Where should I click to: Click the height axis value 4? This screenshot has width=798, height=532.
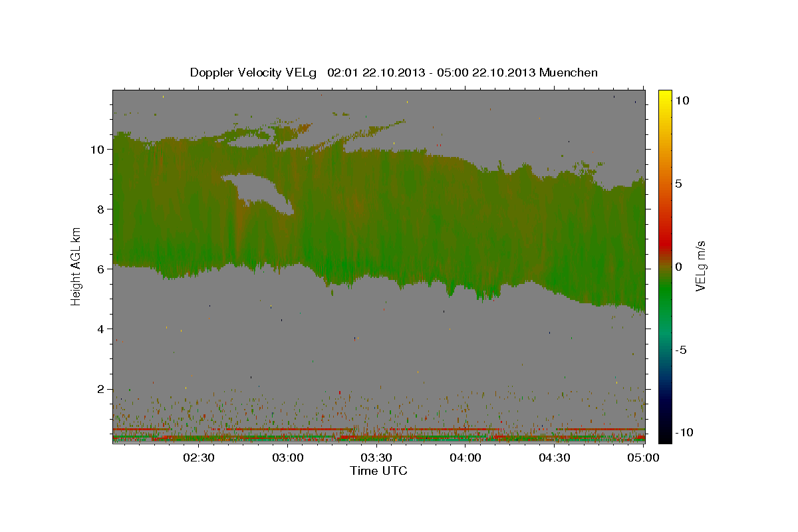100,329
